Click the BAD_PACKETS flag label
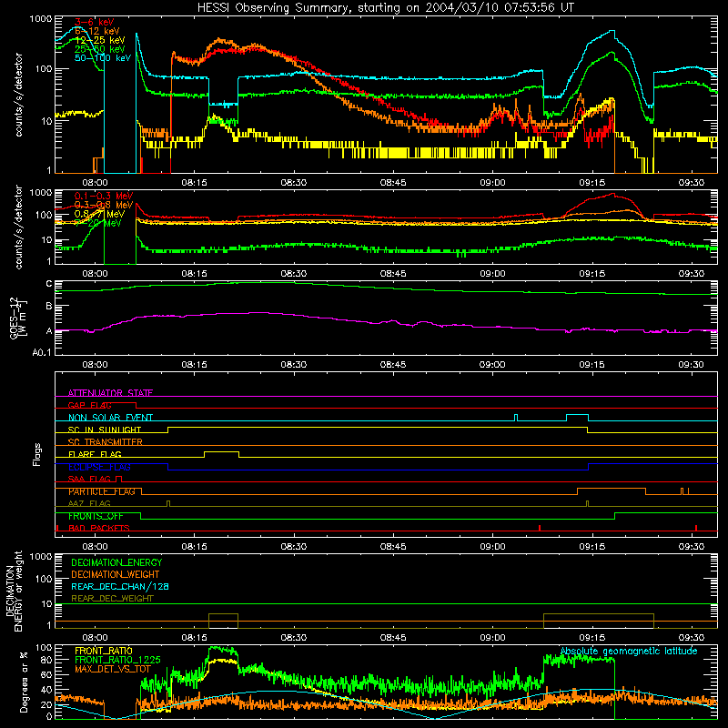This screenshot has height=728, width=728. tap(99, 528)
